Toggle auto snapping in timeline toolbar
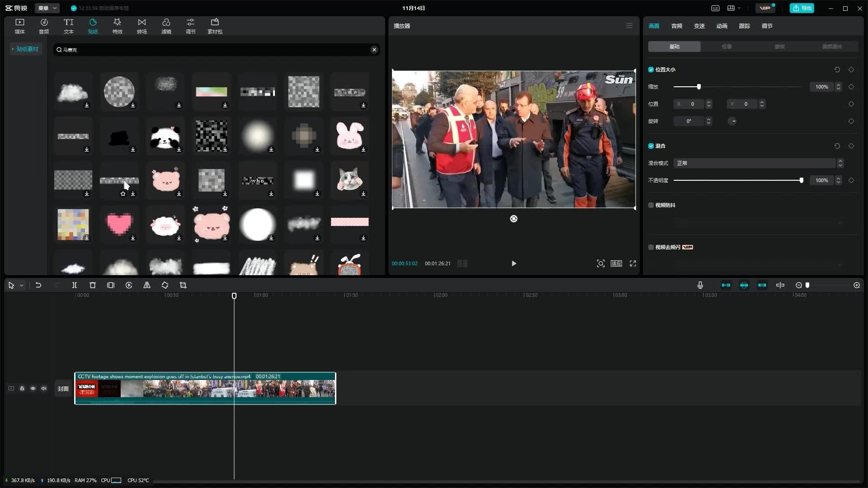This screenshot has height=488, width=868. (744, 285)
